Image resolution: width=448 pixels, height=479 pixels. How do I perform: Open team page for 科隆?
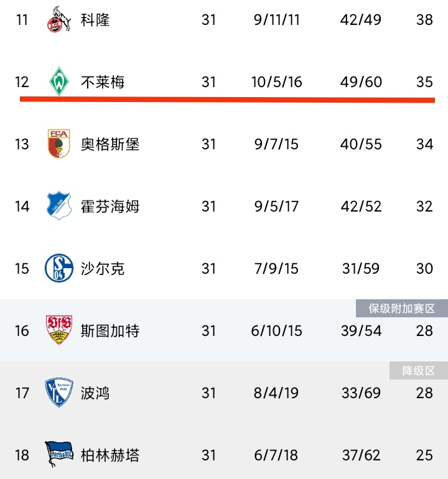[95, 20]
